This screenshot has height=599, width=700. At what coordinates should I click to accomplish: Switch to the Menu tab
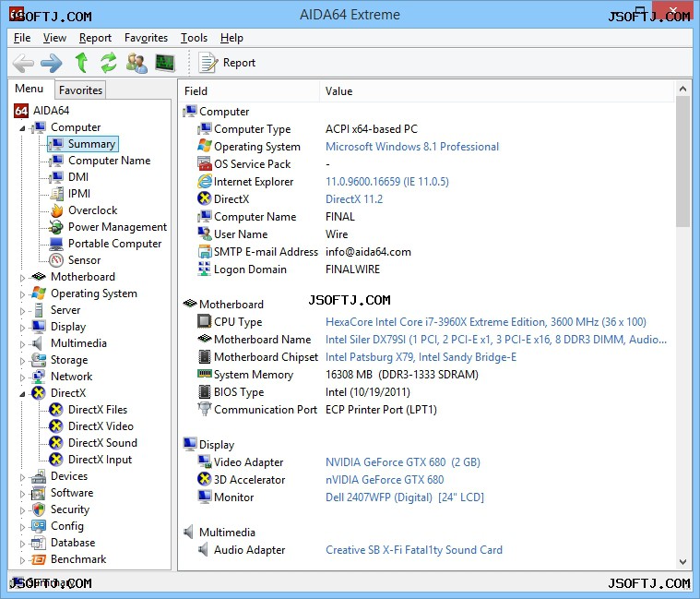[x=29, y=89]
